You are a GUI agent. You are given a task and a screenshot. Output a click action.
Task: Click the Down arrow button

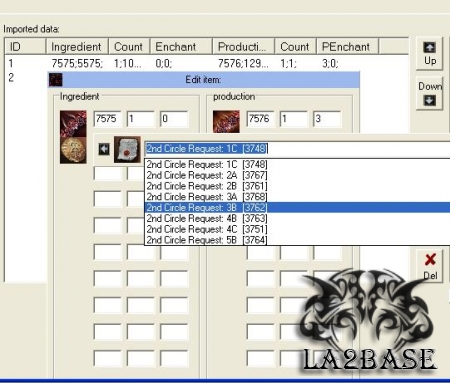(x=429, y=93)
